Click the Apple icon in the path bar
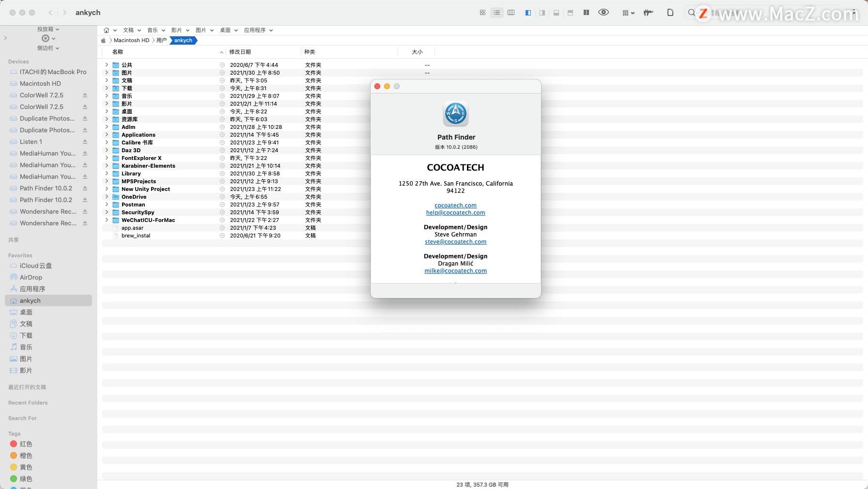Image resolution: width=868 pixels, height=489 pixels. pos(103,40)
